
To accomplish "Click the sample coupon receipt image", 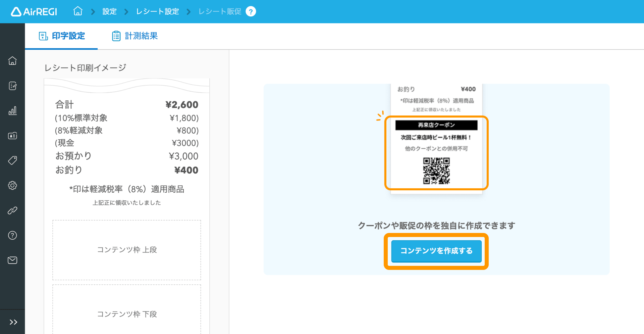I will 436,139.
